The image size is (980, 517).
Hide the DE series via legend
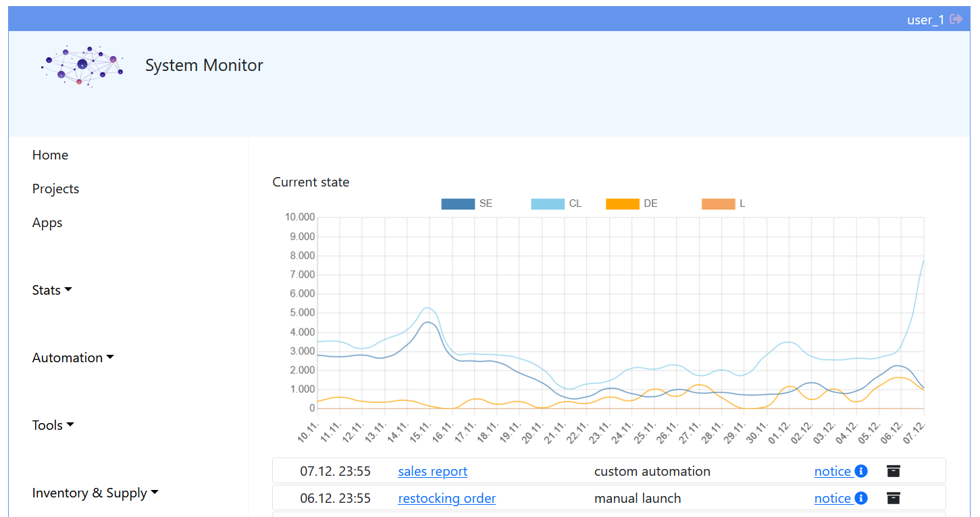[x=623, y=203]
